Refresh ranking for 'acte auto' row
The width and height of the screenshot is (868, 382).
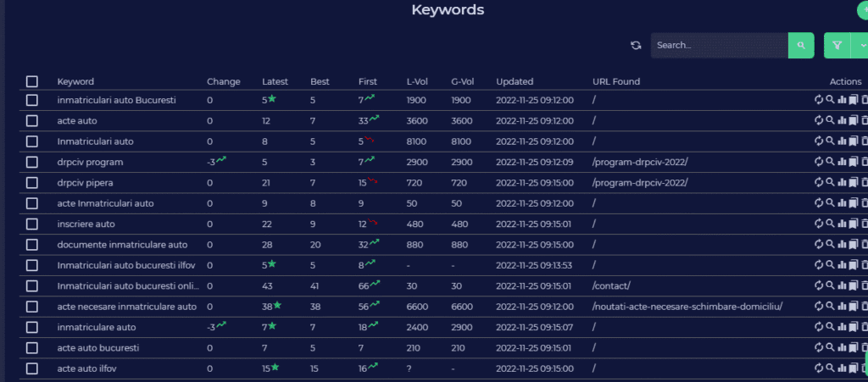[x=818, y=120]
